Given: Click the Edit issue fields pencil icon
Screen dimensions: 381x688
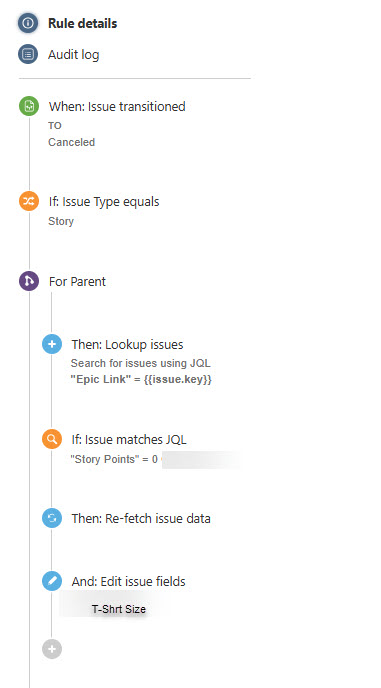Looking at the screenshot, I should pos(52,581).
